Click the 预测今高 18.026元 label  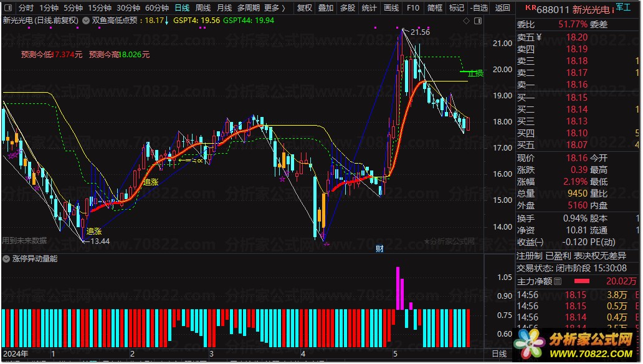click(x=119, y=55)
